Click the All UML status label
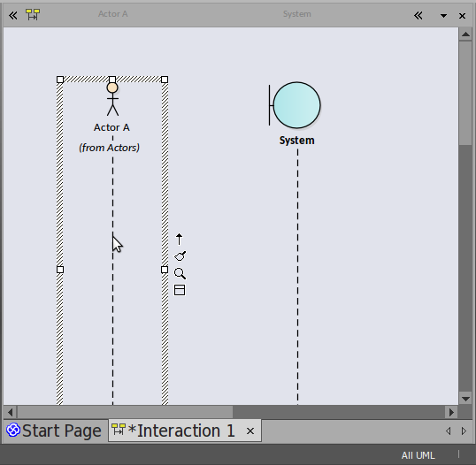The height and width of the screenshot is (465, 476). click(x=418, y=455)
